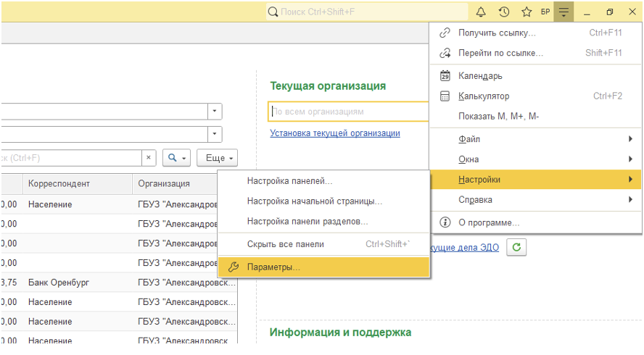Click the green refresh button near ЭДО
644x355 pixels.
pyautogui.click(x=516, y=247)
